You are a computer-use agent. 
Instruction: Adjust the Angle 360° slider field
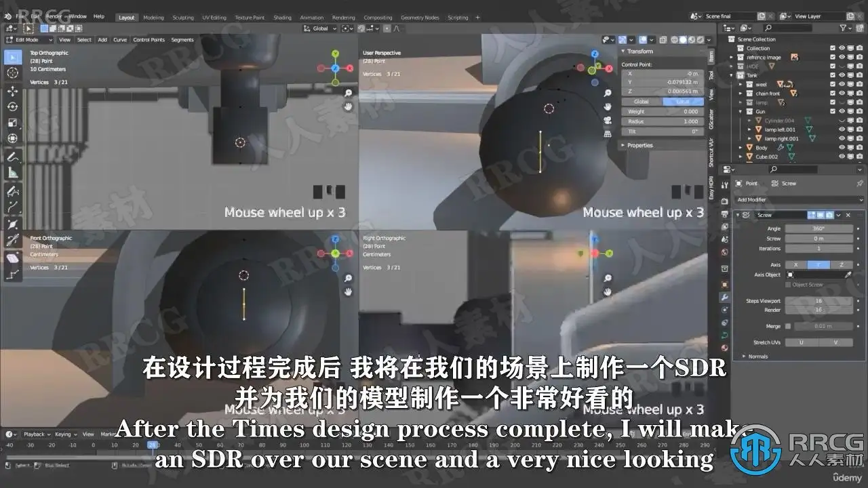(x=819, y=228)
